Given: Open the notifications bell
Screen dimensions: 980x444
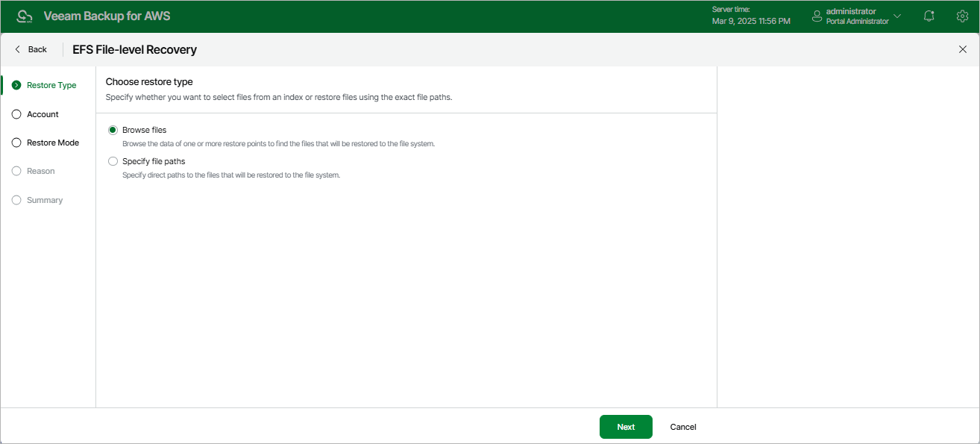Looking at the screenshot, I should (x=929, y=16).
